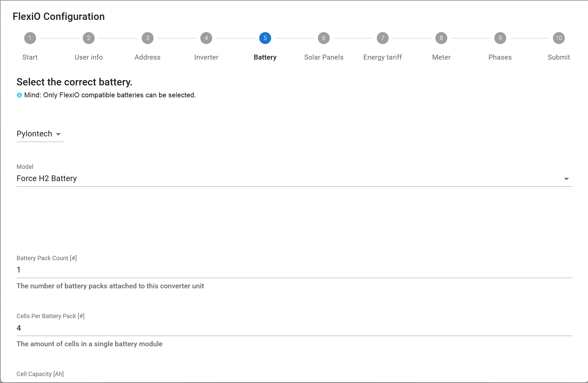Expand the Model dropdown arrow
588x383 pixels.
pos(566,179)
